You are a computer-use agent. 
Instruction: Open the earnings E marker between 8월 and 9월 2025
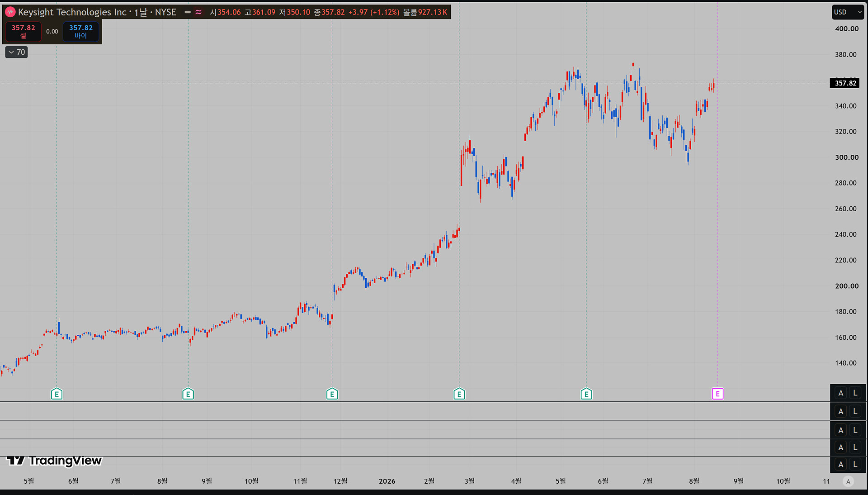point(188,394)
